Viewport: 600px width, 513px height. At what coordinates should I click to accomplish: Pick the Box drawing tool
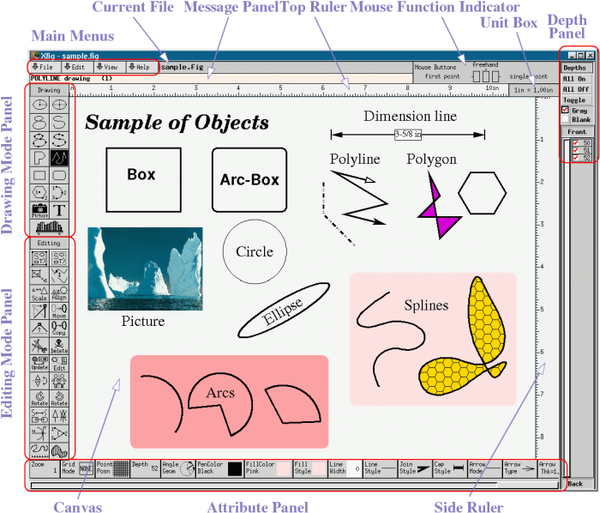[x=40, y=175]
